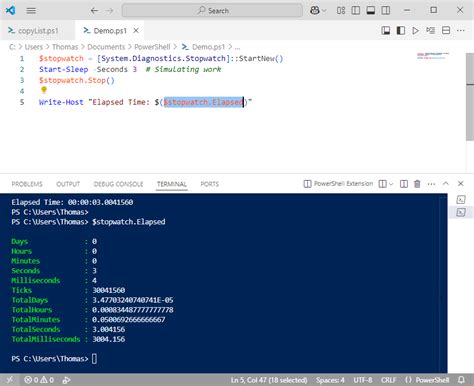Open the Copilot chat icon

coord(314,10)
